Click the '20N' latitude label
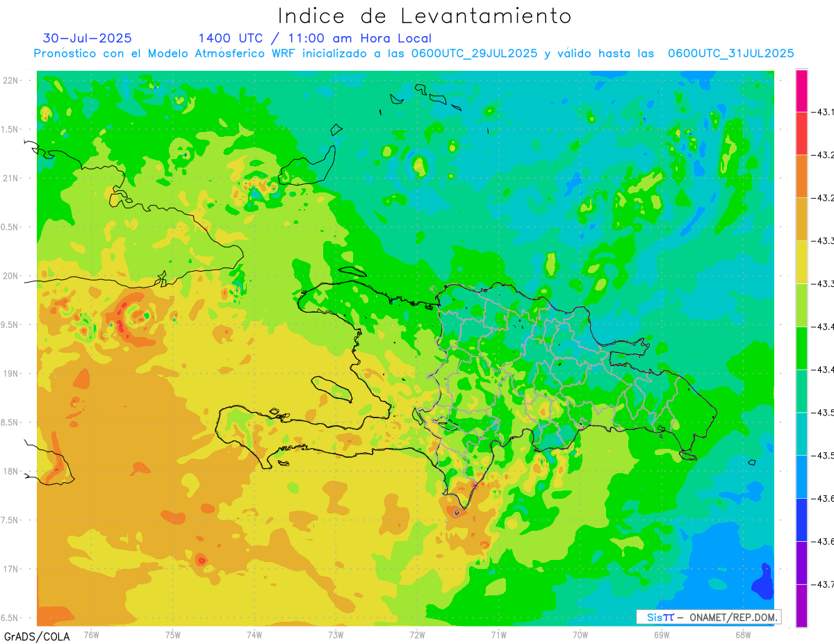Image resolution: width=834 pixels, height=644 pixels. 10,276
